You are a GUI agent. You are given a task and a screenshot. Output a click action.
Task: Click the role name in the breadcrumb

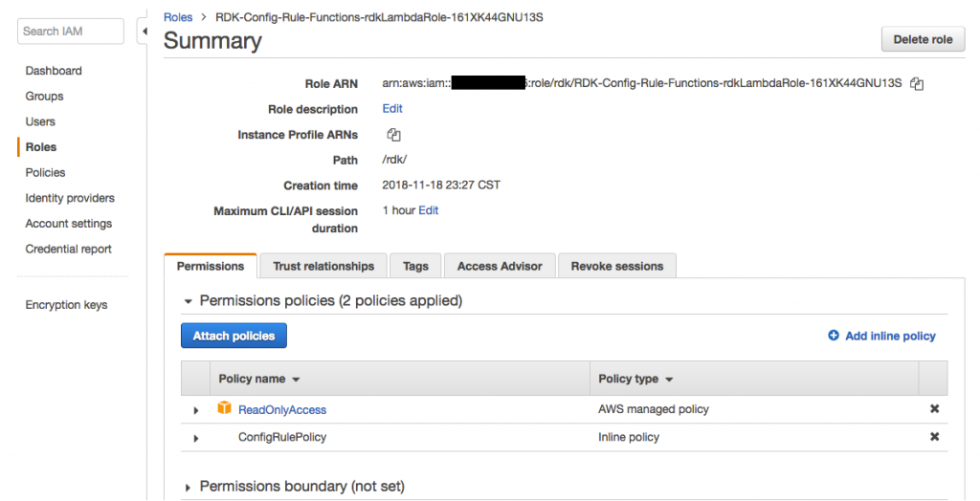tap(379, 17)
